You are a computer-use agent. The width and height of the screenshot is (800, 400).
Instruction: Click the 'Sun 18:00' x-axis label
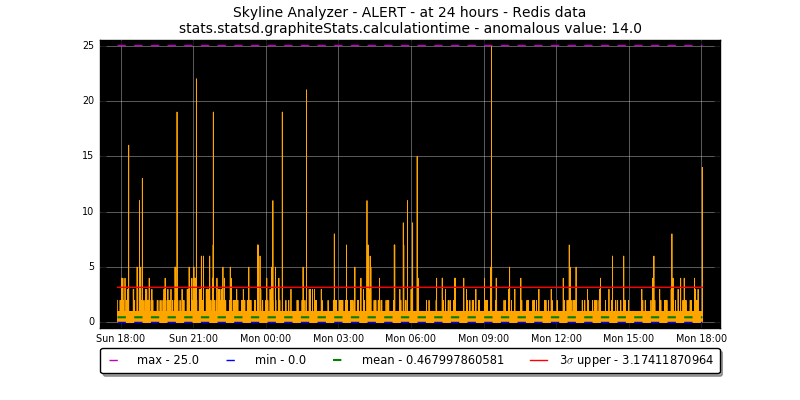coord(121,338)
